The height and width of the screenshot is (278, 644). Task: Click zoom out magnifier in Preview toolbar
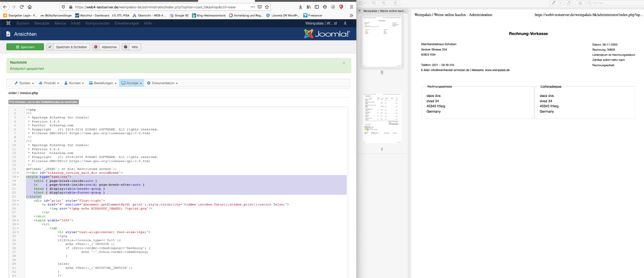[374, 3]
